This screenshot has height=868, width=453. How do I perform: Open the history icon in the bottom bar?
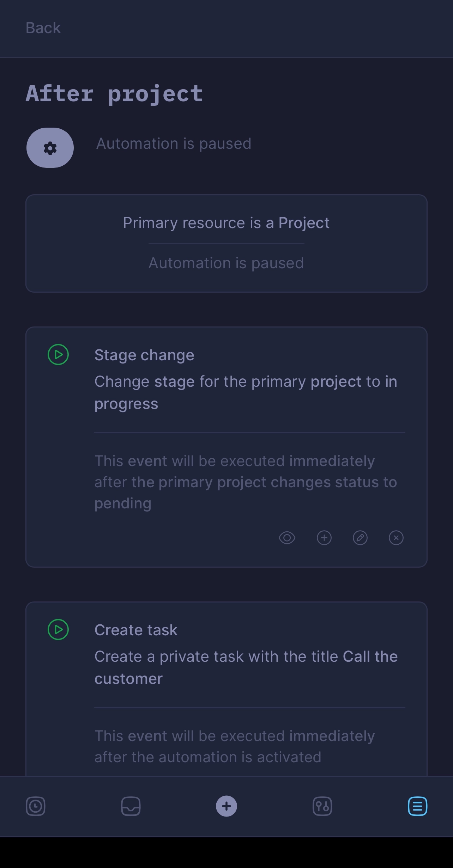click(35, 806)
